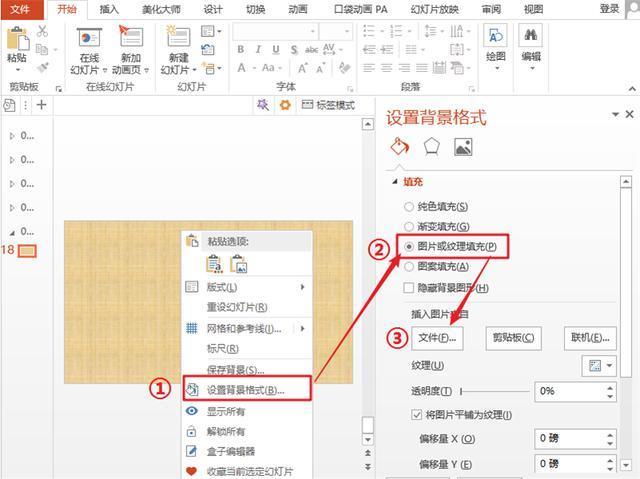The width and height of the screenshot is (640, 479).
Task: Click increase font size A icon
Action: point(302,68)
